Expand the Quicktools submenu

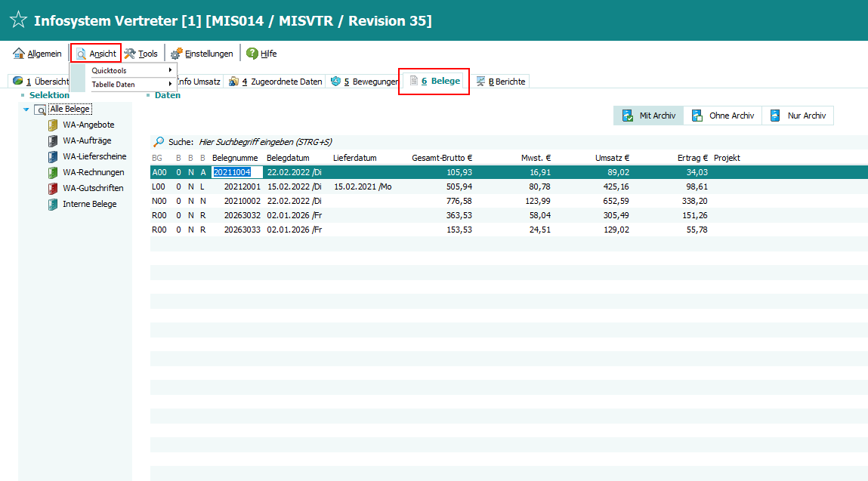click(x=131, y=70)
